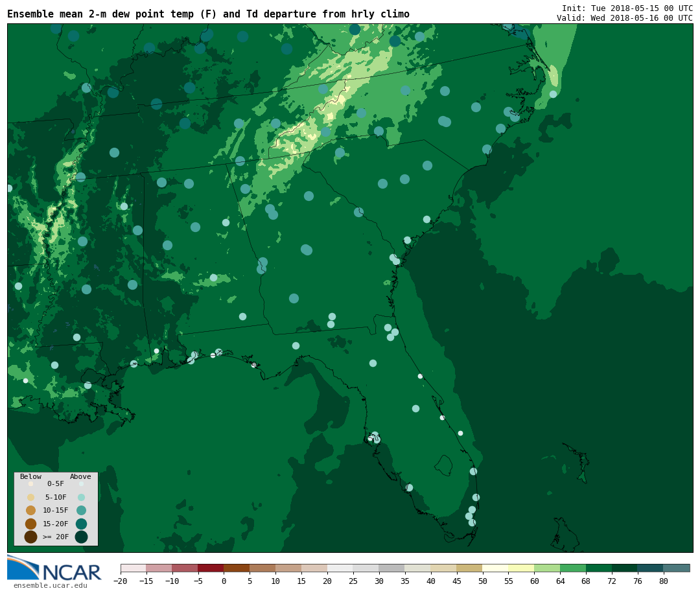Viewport: 700px width, 593px height.
Task: Pick the brown 0 to 5 colorbar swatch
Action: (237, 568)
